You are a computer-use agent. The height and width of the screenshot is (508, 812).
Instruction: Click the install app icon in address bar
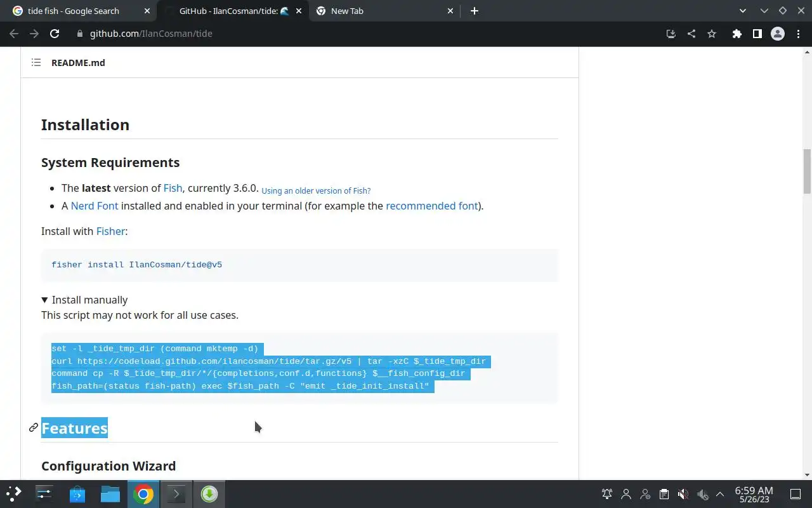pyautogui.click(x=671, y=34)
